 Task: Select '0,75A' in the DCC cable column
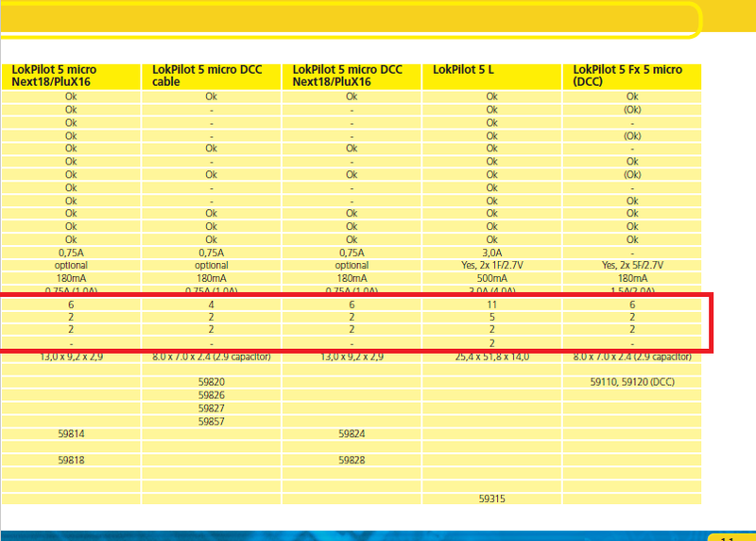(x=211, y=253)
